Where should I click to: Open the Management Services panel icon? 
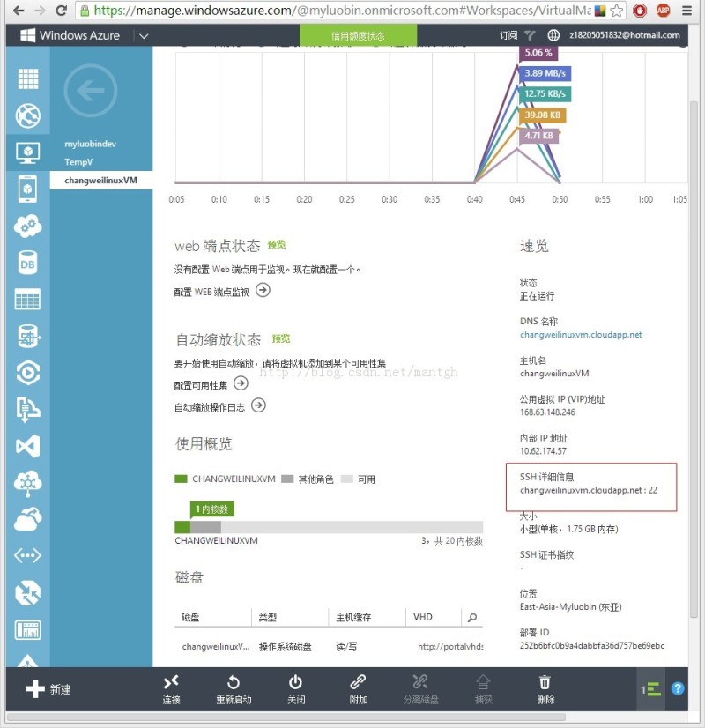click(28, 630)
